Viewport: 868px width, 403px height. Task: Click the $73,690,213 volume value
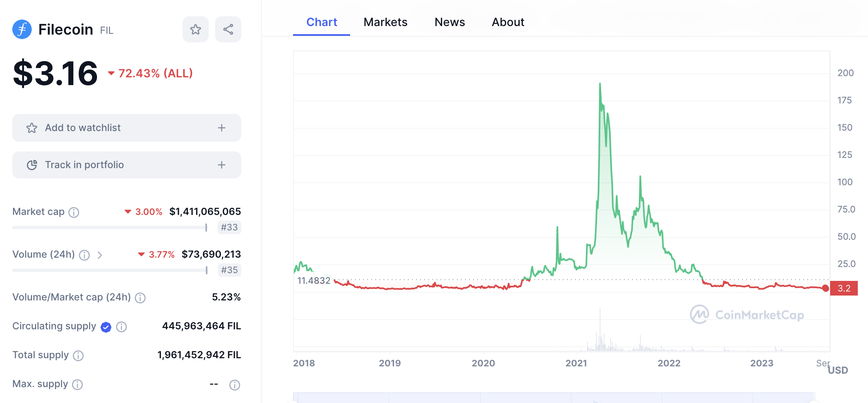[211, 254]
